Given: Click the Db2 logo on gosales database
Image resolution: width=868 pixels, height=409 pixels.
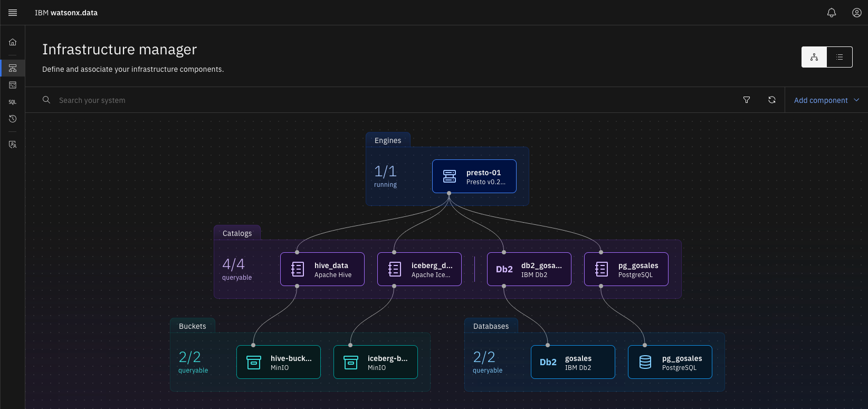Looking at the screenshot, I should pyautogui.click(x=548, y=362).
